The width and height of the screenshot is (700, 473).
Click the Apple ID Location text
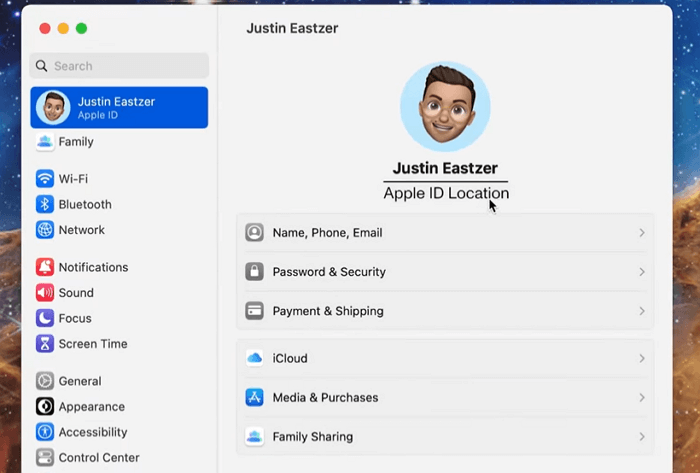tap(446, 193)
